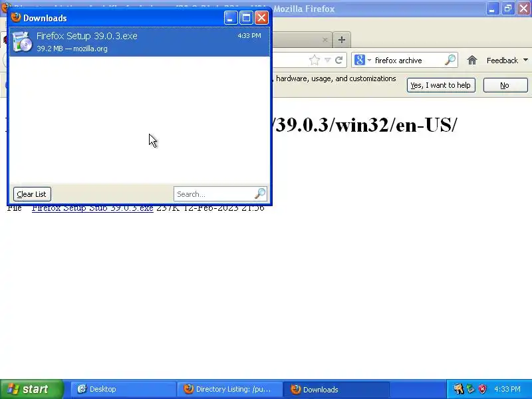This screenshot has width=532, height=399.
Task: Reload the page using the refresh icon
Action: 338,60
